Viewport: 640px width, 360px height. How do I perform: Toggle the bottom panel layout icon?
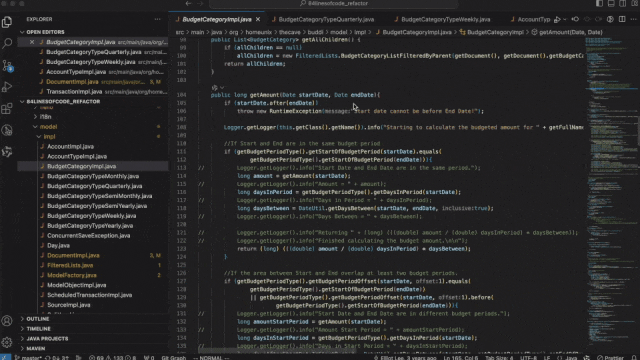coord(611,3)
